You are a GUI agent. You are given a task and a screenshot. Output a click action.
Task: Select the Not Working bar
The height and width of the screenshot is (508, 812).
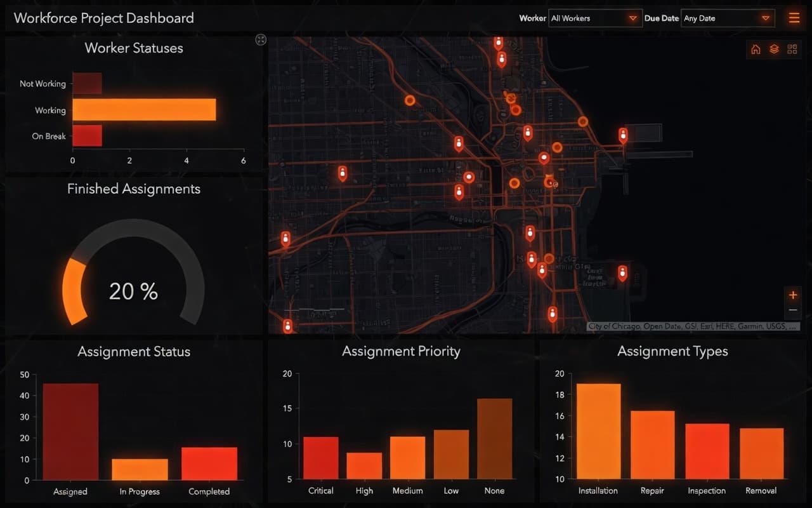point(87,84)
